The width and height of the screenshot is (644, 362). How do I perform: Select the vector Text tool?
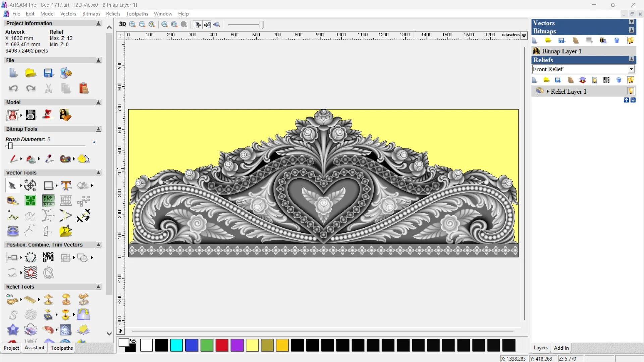[66, 185]
